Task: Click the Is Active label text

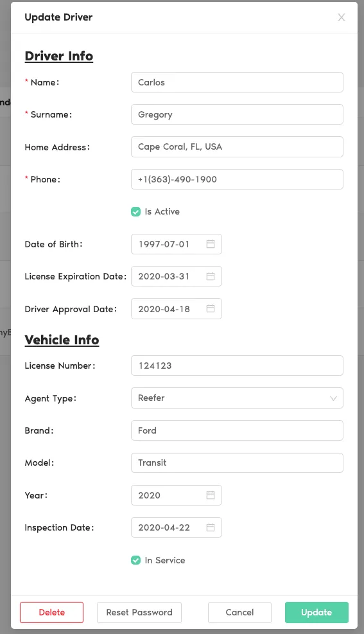Action: (162, 211)
